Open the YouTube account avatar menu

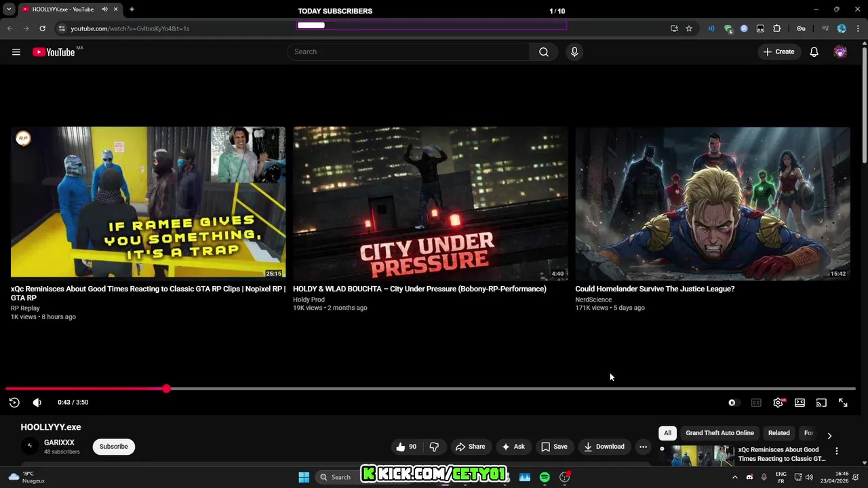840,52
